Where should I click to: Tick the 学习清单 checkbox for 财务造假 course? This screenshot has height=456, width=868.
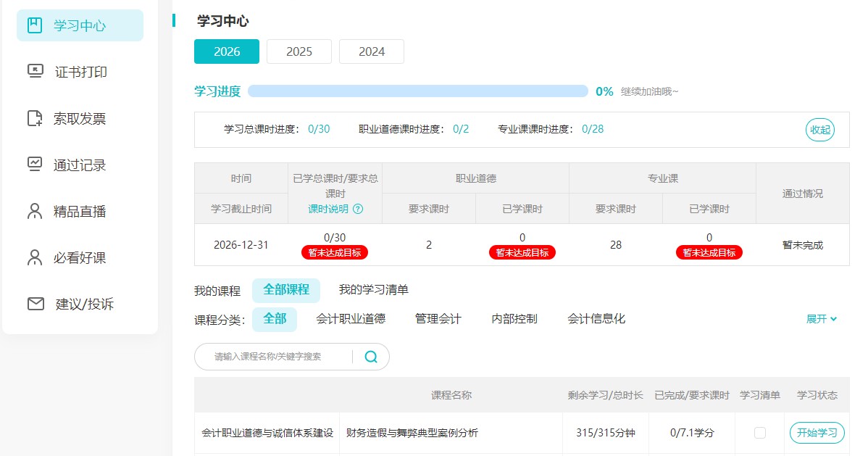point(759,433)
